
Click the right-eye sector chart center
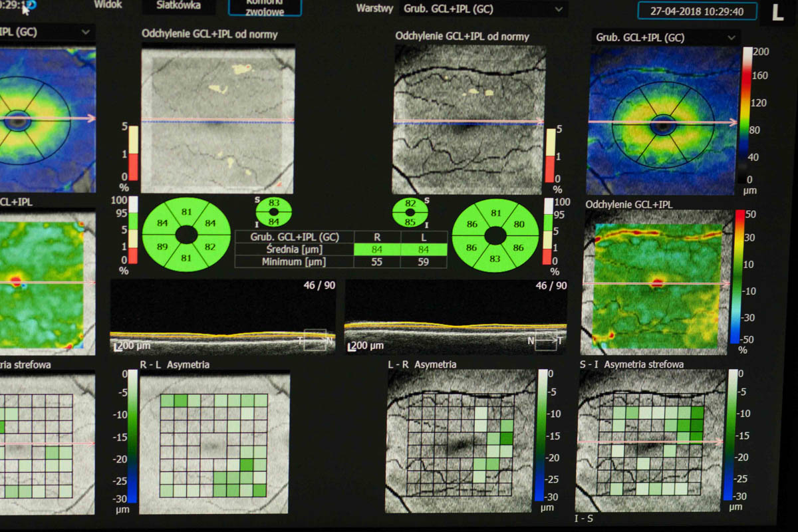click(x=187, y=234)
